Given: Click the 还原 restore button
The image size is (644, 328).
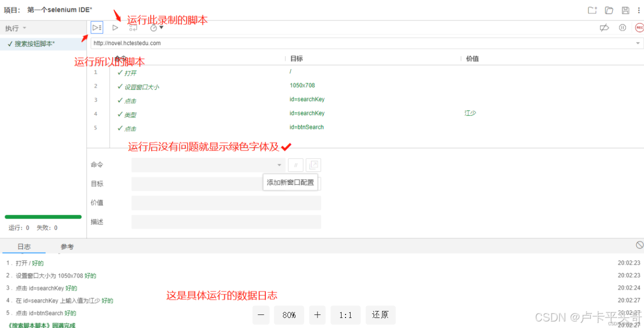Looking at the screenshot, I should point(381,315).
